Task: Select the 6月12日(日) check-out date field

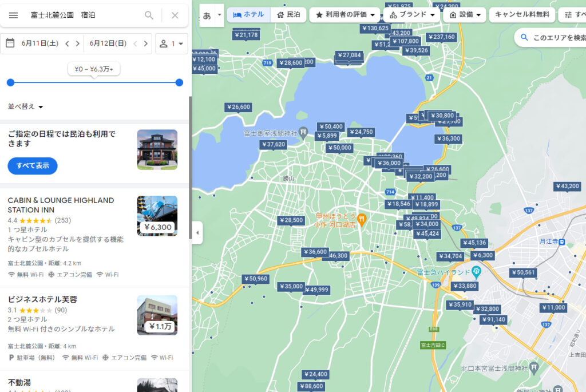Action: click(x=108, y=43)
